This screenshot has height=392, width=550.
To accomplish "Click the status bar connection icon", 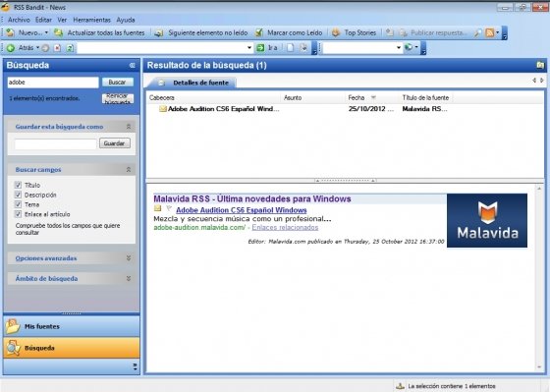I will click(401, 386).
